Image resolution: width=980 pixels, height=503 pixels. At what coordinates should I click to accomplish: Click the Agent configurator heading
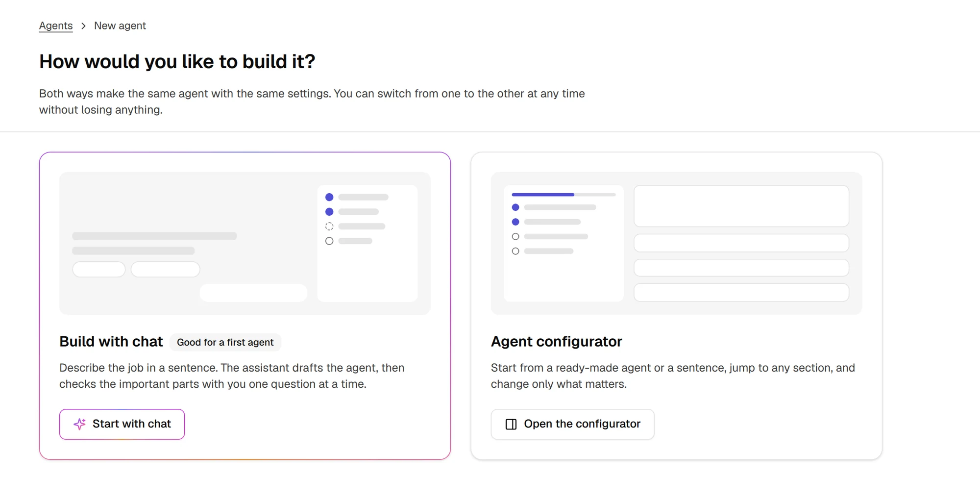(x=557, y=342)
